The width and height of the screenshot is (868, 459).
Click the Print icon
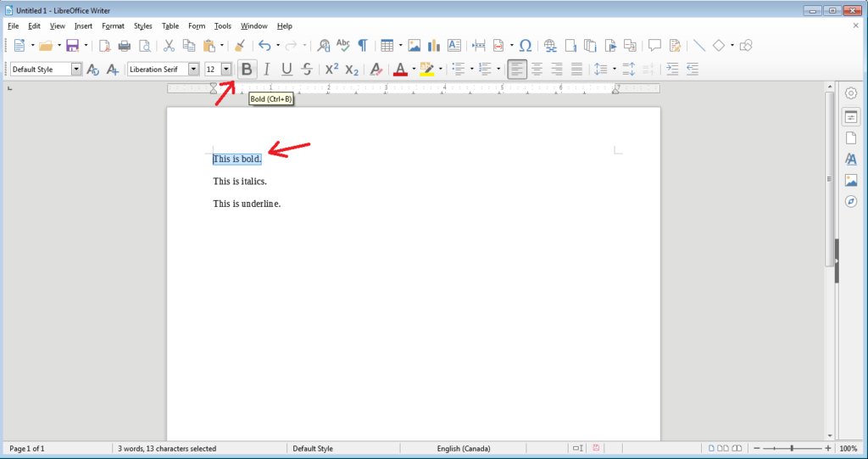coord(125,46)
